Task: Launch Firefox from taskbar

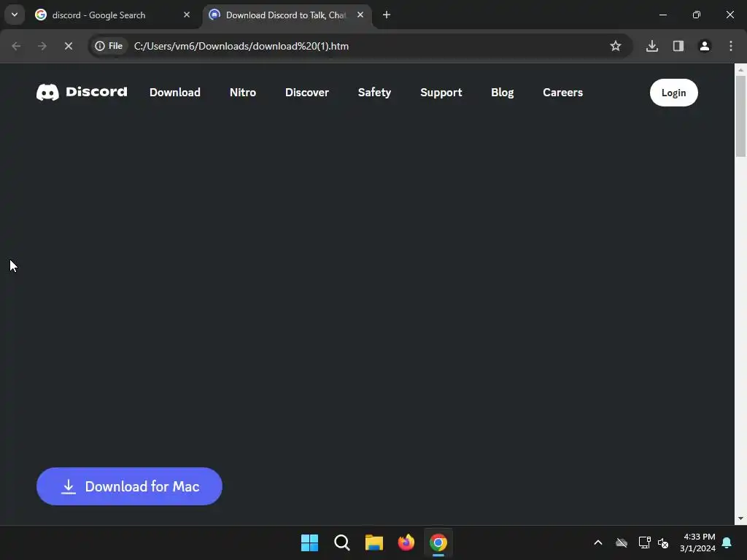Action: [406, 542]
